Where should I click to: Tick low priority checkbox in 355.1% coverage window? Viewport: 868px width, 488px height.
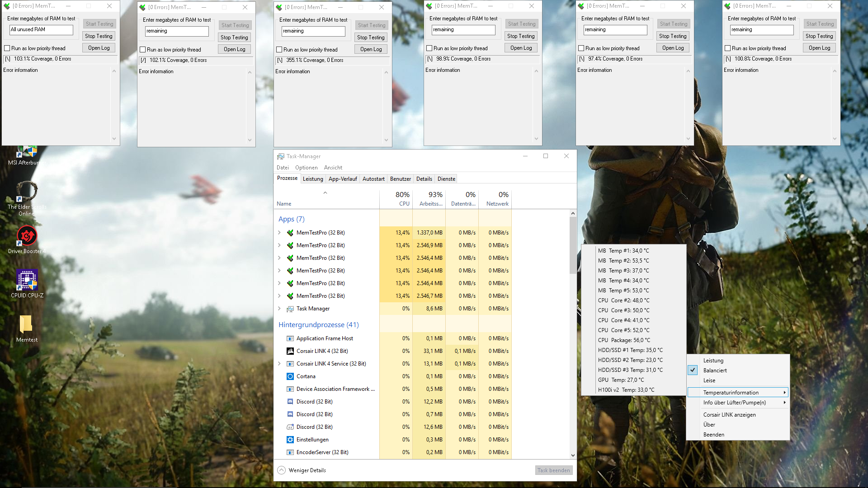(x=279, y=50)
